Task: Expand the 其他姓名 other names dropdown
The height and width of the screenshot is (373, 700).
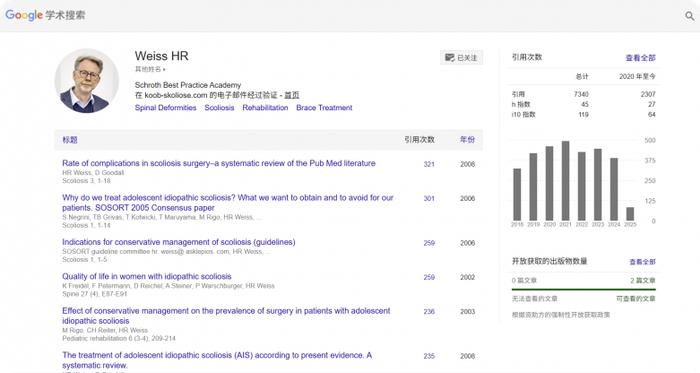Action: [x=150, y=69]
